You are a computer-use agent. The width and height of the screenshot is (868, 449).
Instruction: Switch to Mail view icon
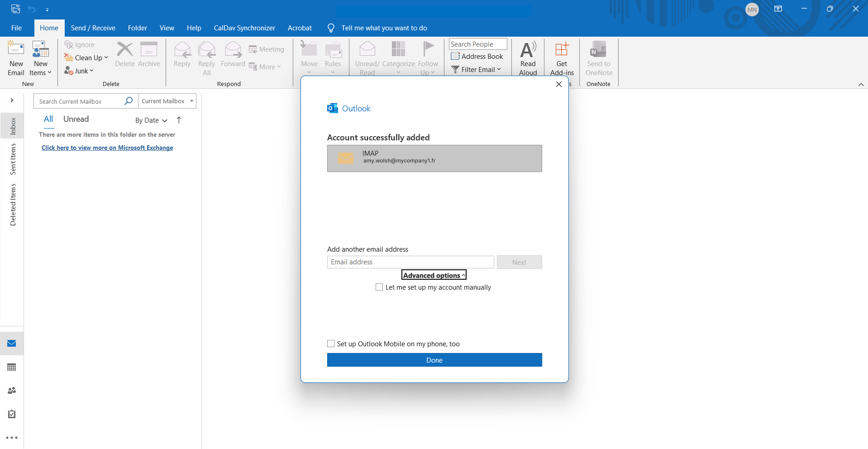point(12,344)
